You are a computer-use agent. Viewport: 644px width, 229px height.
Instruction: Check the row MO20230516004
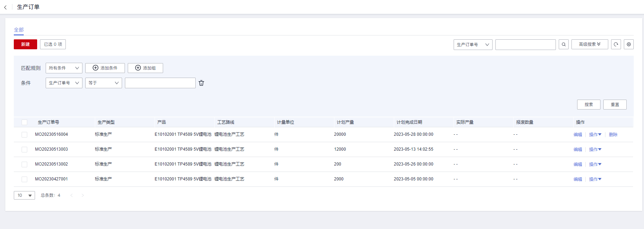click(x=24, y=135)
